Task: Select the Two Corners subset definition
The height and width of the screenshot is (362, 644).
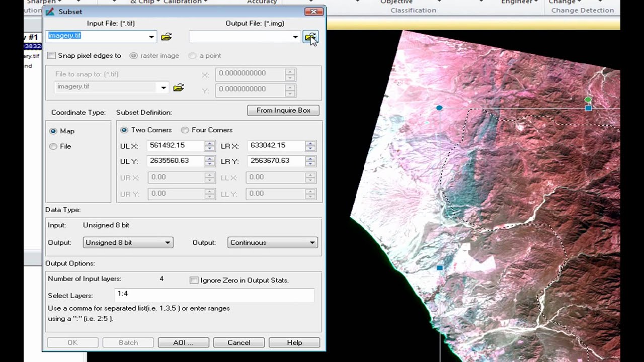Action: [124, 130]
